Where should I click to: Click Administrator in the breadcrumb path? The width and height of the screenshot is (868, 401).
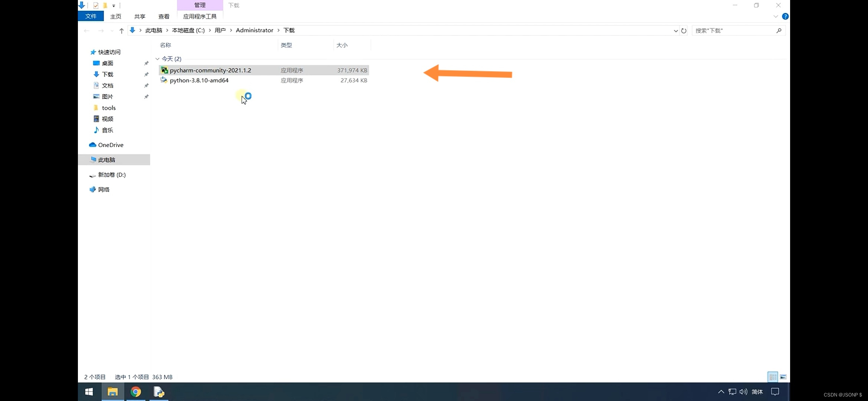coord(254,30)
